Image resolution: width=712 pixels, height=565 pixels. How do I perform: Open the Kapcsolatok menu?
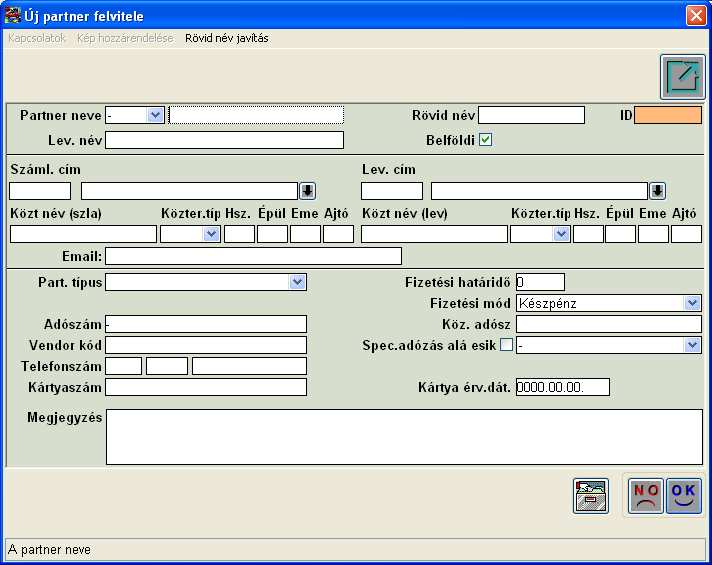pyautogui.click(x=37, y=38)
